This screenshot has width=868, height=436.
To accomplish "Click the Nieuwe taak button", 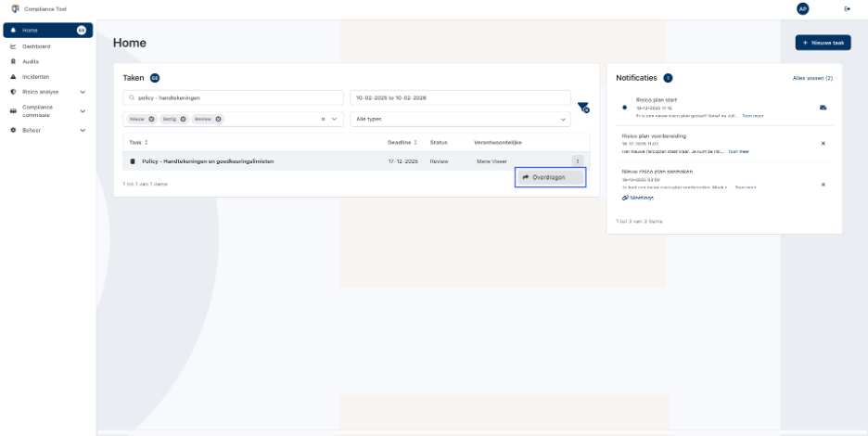I will click(x=823, y=43).
